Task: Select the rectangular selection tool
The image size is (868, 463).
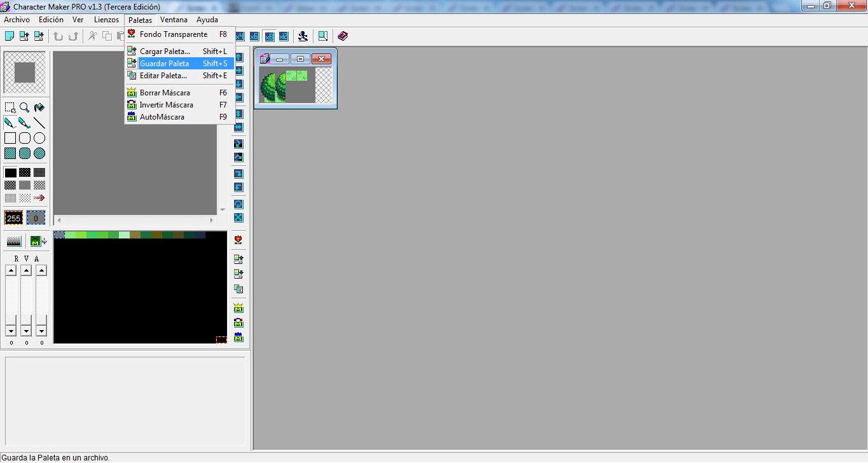Action: (x=10, y=107)
